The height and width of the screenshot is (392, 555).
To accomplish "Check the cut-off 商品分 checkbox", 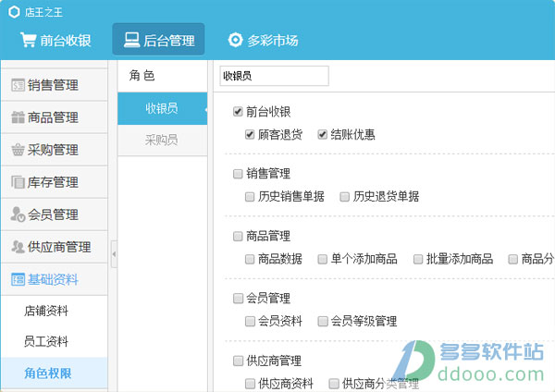I will click(512, 259).
